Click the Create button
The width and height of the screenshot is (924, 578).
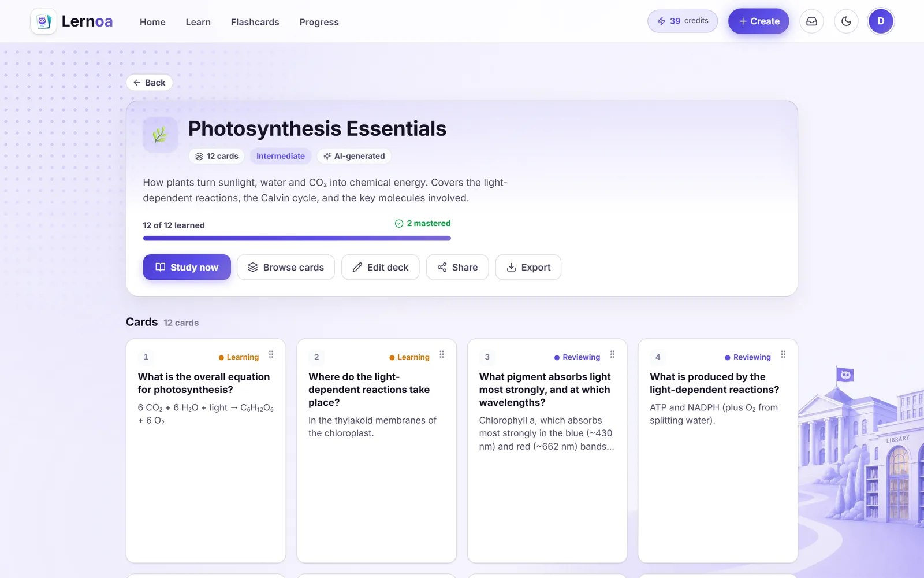point(758,21)
